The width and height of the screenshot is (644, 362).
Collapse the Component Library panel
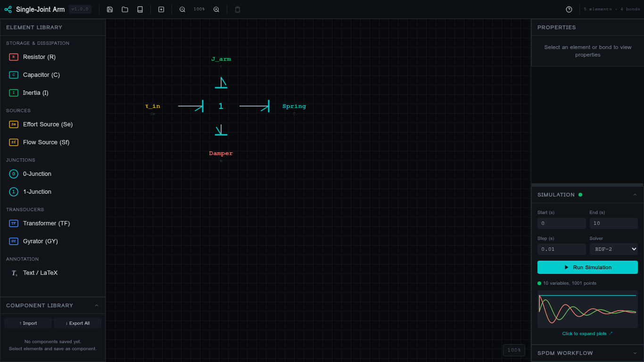tap(97, 305)
